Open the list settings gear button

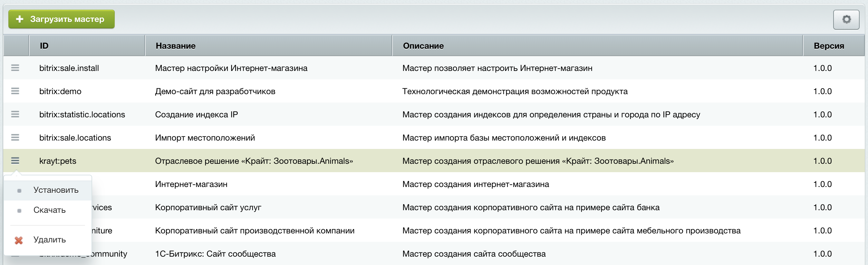coord(846,20)
